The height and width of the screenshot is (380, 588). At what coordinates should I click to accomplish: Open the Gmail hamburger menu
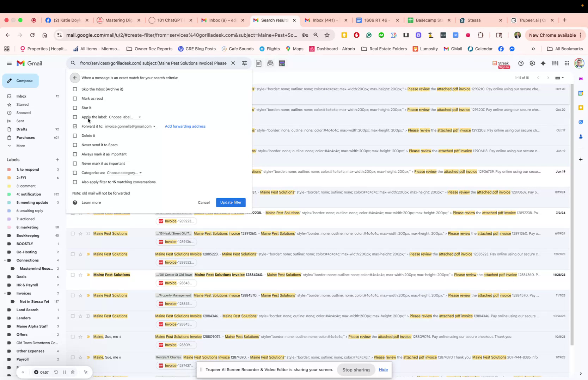point(9,63)
